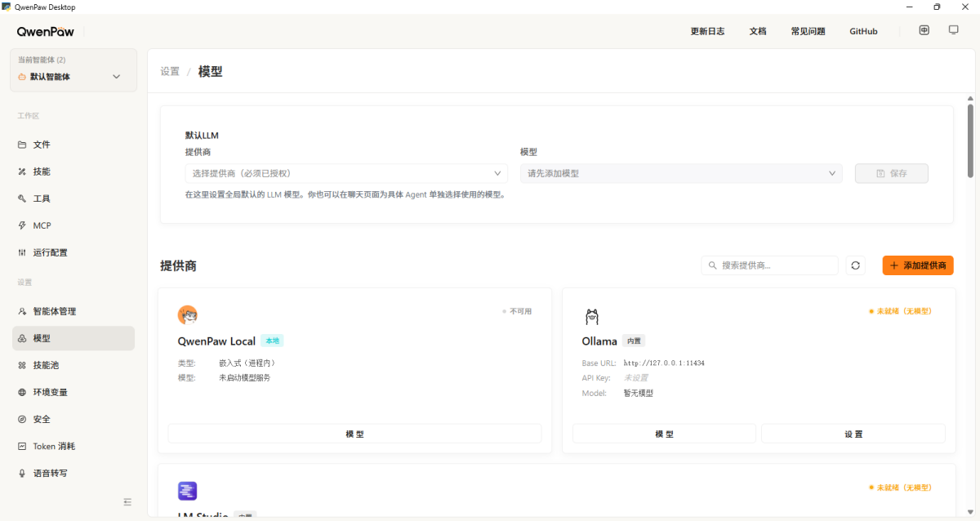Click the 添加提供商 button

[918, 265]
